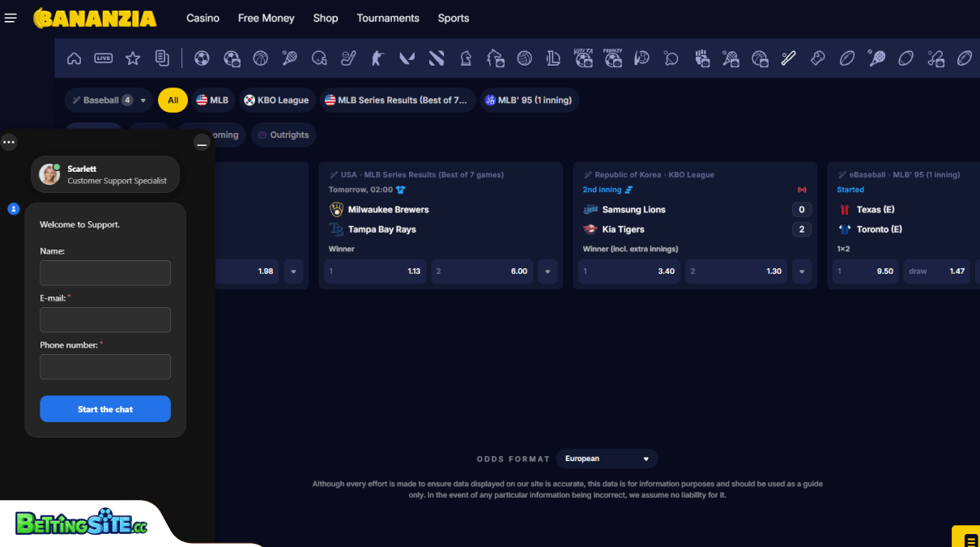Click the E-mail input field
This screenshot has height=547, width=980.
[105, 320]
